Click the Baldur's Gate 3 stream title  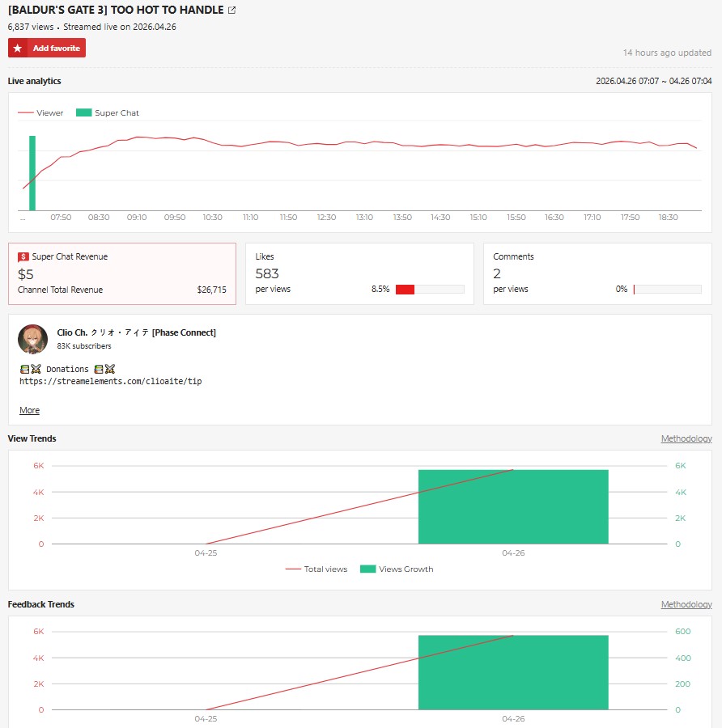(116, 11)
